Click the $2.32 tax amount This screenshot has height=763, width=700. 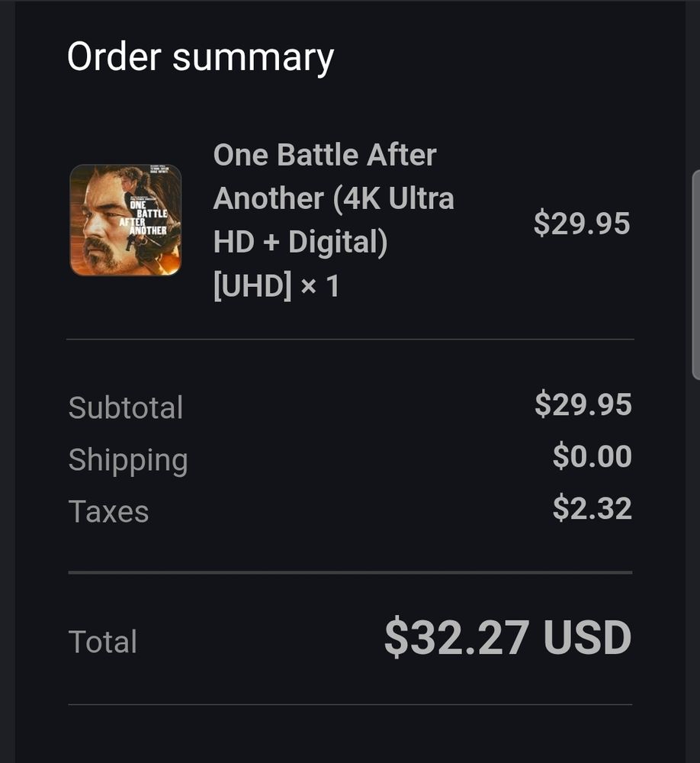tap(592, 508)
